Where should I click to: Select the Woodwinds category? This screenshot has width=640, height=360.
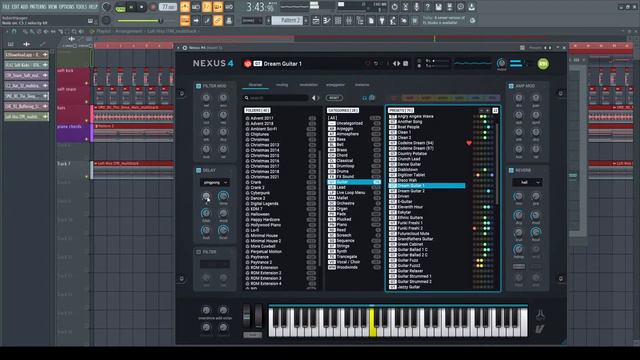click(348, 267)
